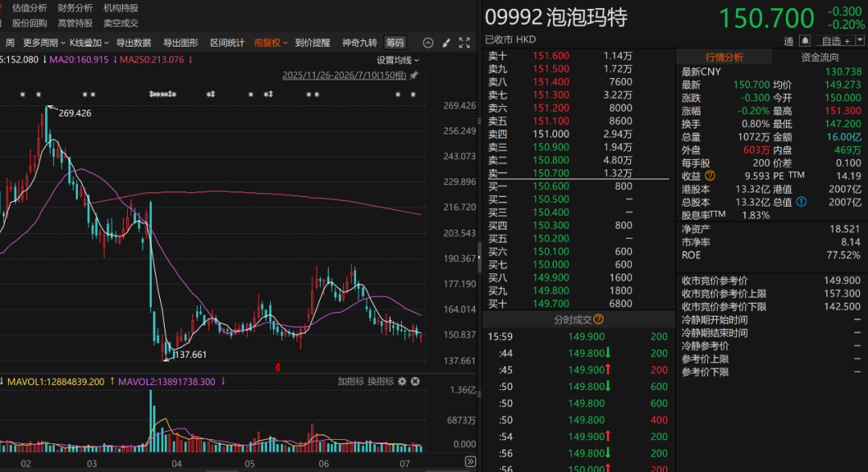This screenshot has width=868, height=472.
Task: Switch to the 资金流向 tab
Action: pyautogui.click(x=820, y=58)
